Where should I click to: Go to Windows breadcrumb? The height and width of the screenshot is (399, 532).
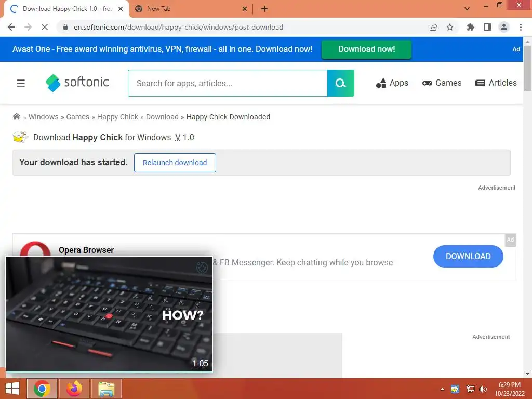point(44,117)
